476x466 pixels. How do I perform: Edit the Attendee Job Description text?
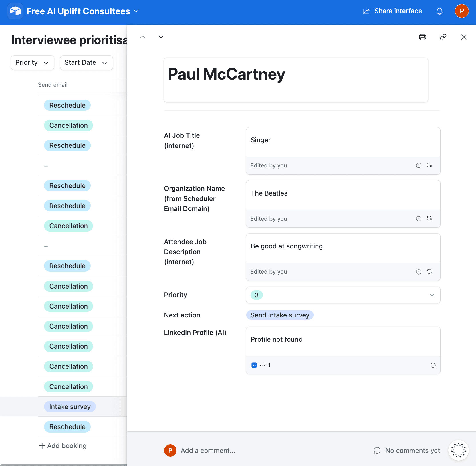pyautogui.click(x=343, y=248)
